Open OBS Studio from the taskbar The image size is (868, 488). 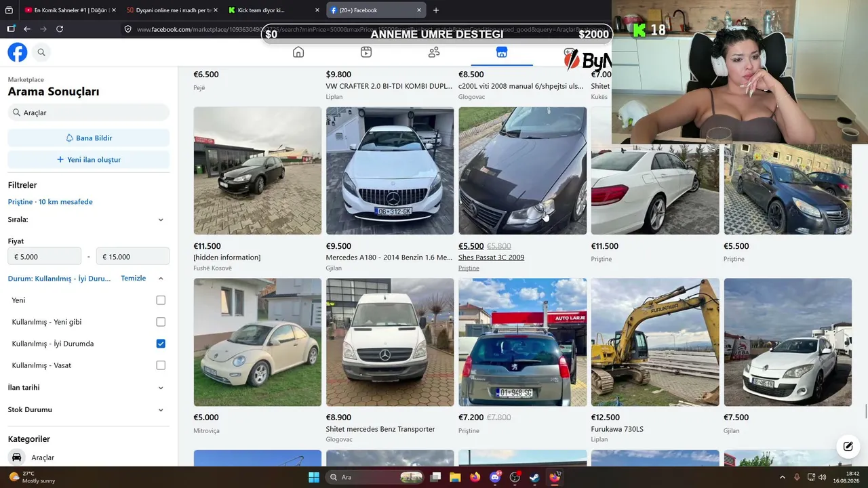click(x=515, y=477)
